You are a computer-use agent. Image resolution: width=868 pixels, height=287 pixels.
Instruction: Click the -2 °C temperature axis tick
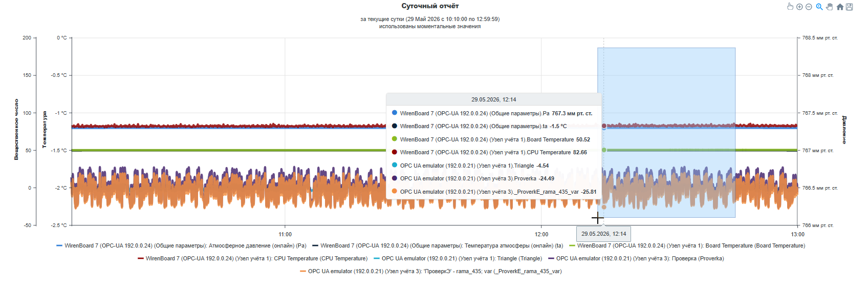61,188
